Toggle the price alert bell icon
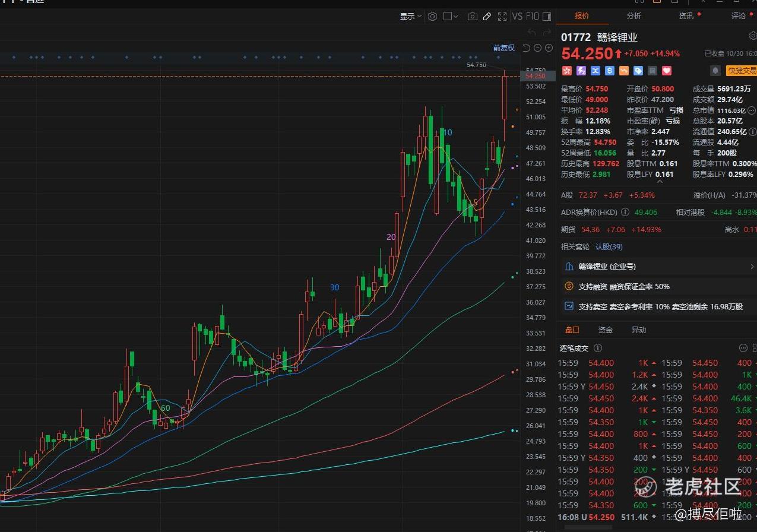 click(x=715, y=71)
